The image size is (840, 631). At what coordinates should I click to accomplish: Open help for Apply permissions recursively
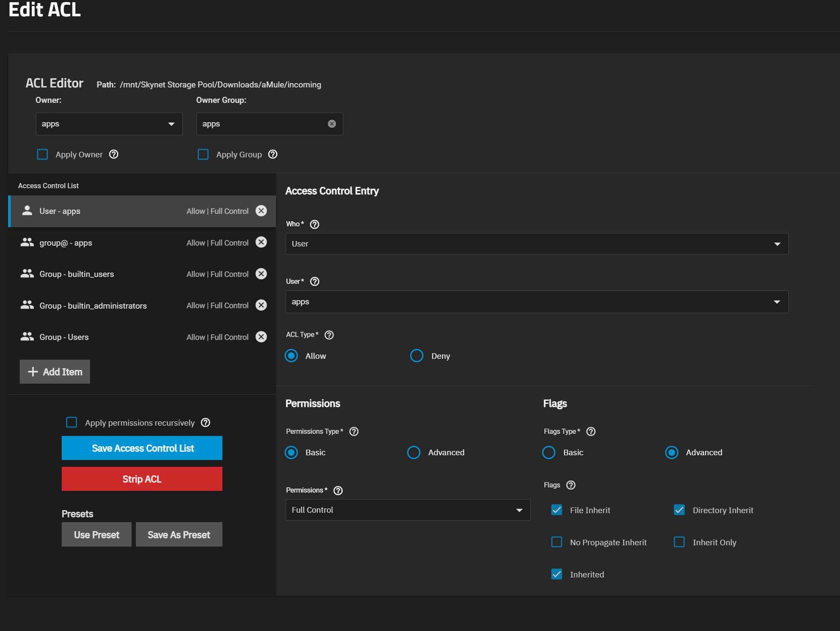[x=206, y=423]
